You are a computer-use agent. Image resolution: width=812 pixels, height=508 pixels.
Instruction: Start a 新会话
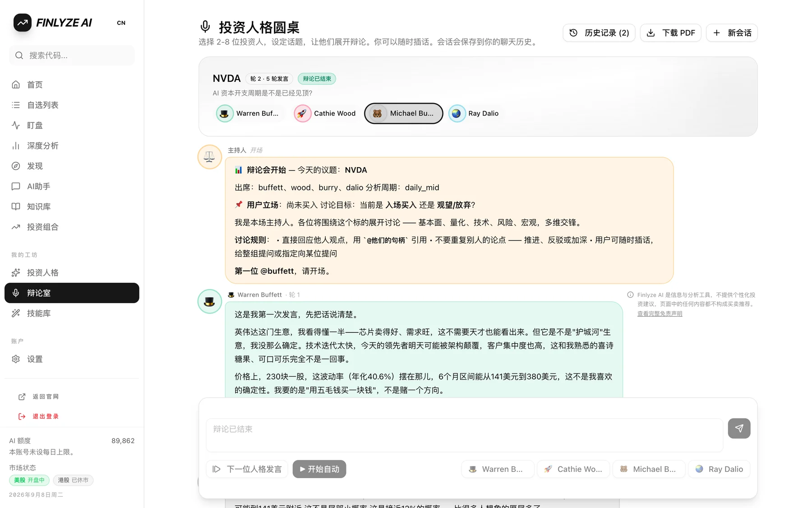coord(732,33)
